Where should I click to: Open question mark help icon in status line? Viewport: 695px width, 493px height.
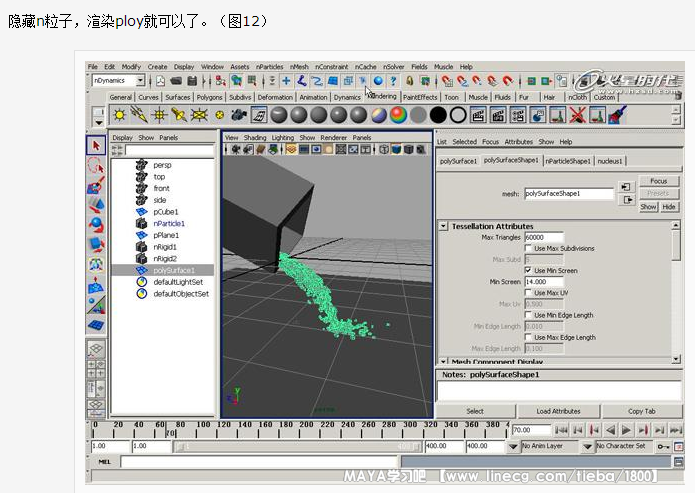393,81
